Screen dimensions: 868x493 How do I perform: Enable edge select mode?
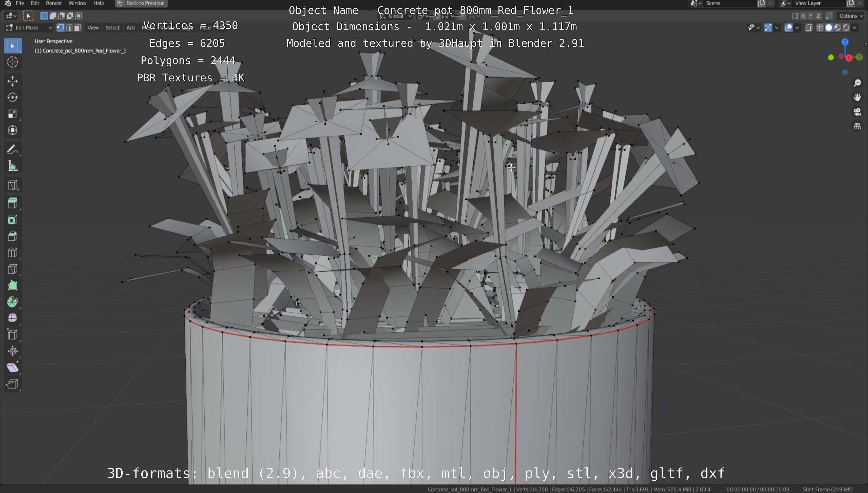[x=69, y=28]
